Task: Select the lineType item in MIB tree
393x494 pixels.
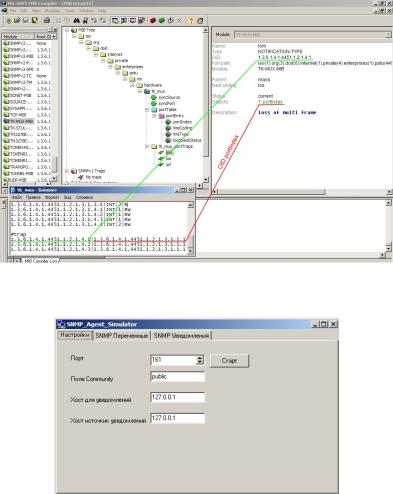Action: point(180,134)
